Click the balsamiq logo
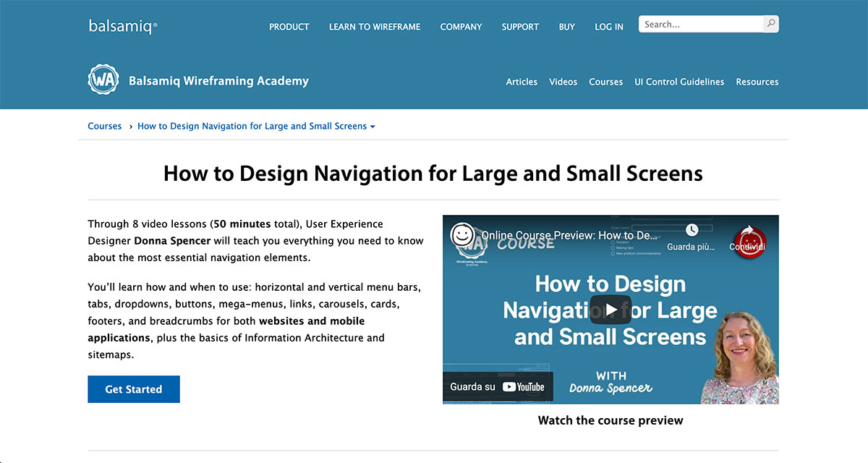 click(123, 26)
